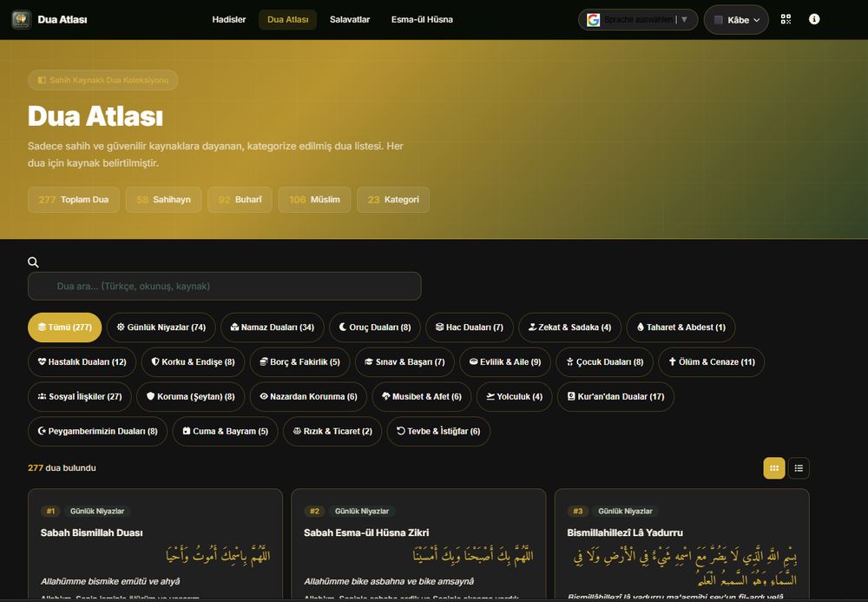Select Korku & Endişe (8) chip
Screen dimensions: 868x602
[x=194, y=362]
